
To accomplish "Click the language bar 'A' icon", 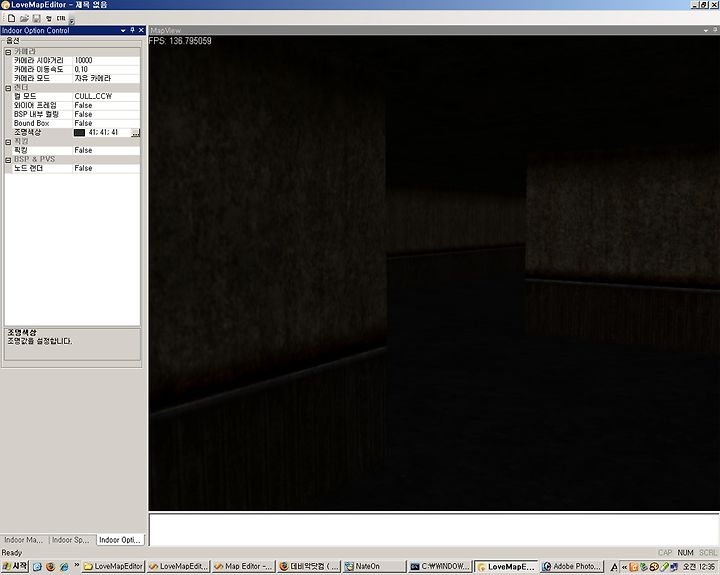I will click(x=613, y=568).
